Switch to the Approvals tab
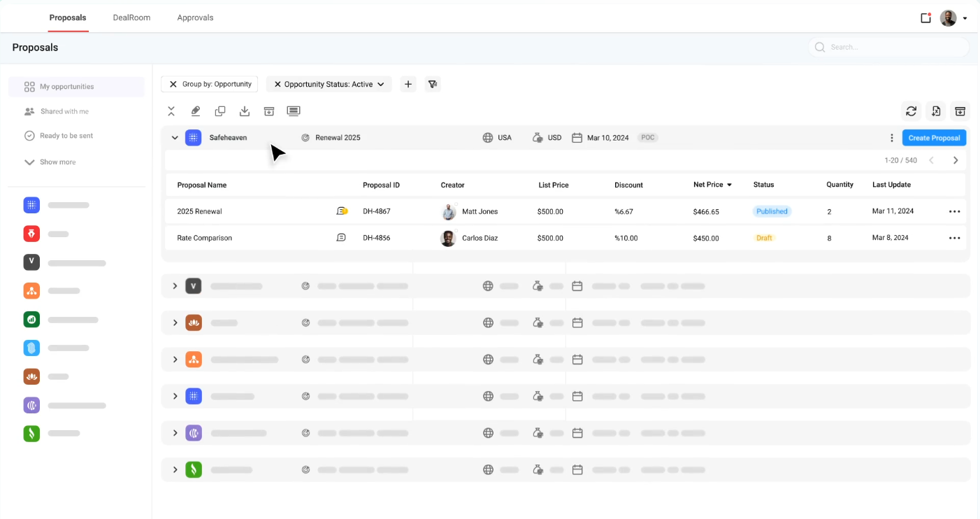The width and height of the screenshot is (980, 519). click(x=195, y=17)
